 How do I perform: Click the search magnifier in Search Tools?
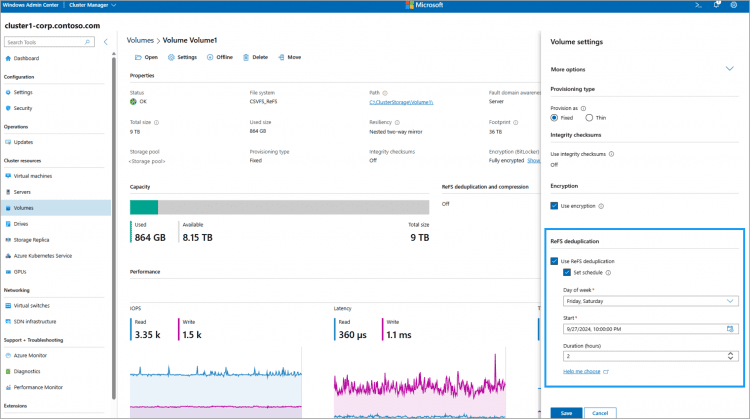click(87, 42)
